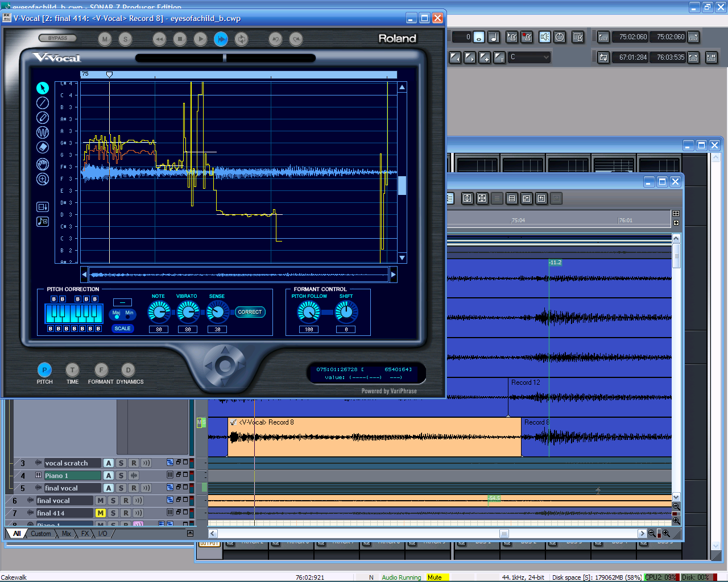This screenshot has height=582, width=728.
Task: Click the SCALE button
Action: 122,329
